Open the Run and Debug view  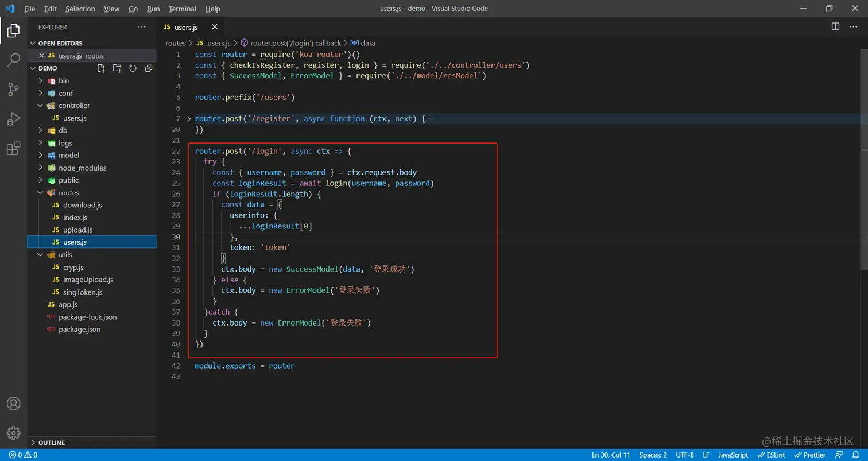point(13,119)
